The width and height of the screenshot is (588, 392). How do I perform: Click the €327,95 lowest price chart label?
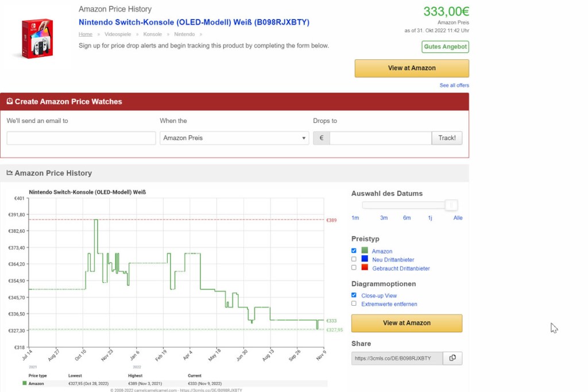click(x=335, y=330)
